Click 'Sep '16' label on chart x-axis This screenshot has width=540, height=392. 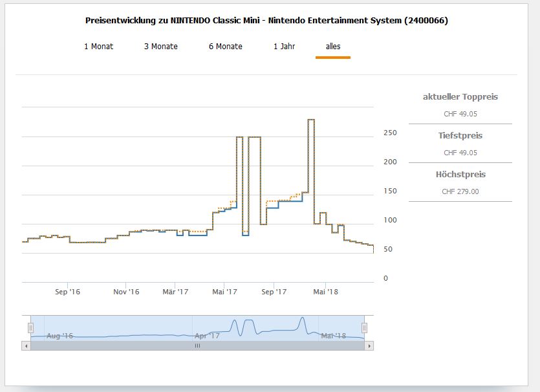[x=67, y=292]
